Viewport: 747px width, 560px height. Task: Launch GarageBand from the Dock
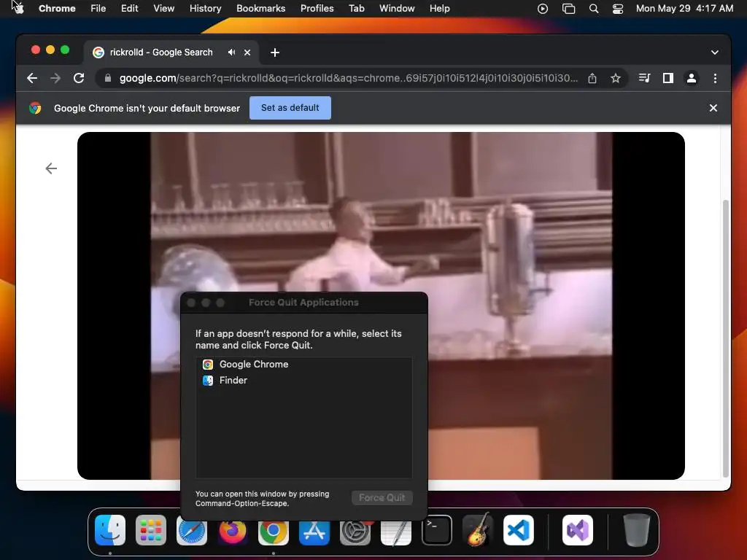478,530
